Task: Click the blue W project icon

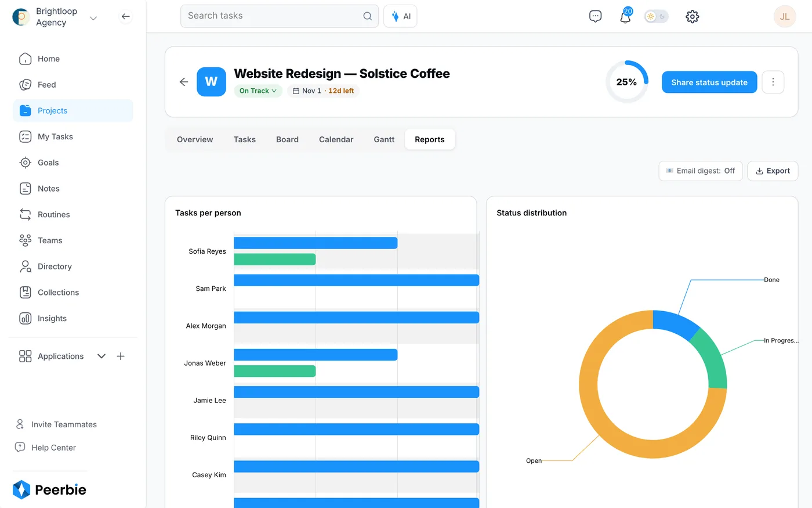Action: tap(211, 82)
